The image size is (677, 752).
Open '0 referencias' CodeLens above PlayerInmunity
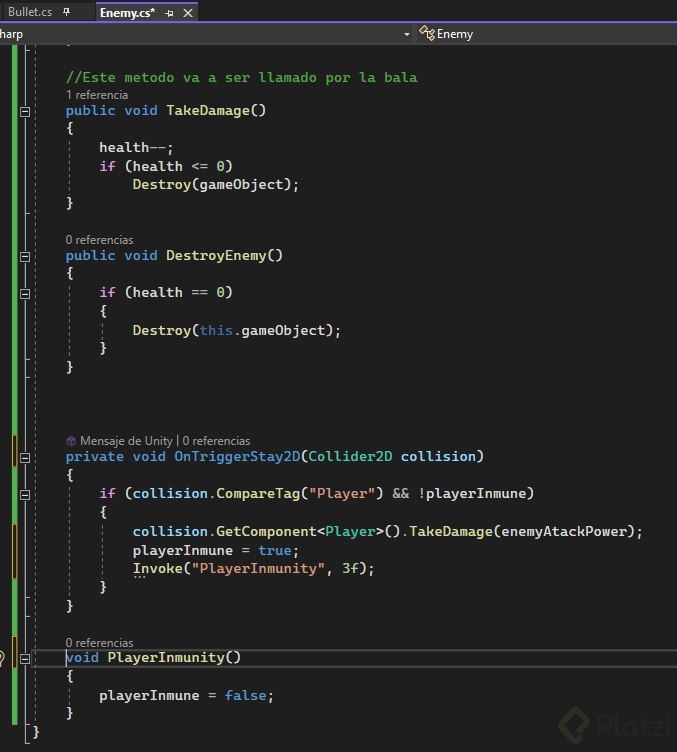(x=99, y=643)
